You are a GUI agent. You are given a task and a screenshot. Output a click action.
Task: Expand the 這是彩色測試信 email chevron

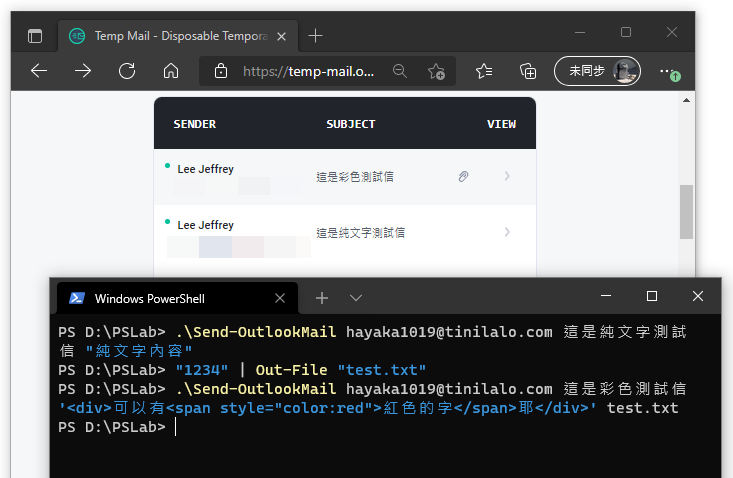pyautogui.click(x=507, y=177)
